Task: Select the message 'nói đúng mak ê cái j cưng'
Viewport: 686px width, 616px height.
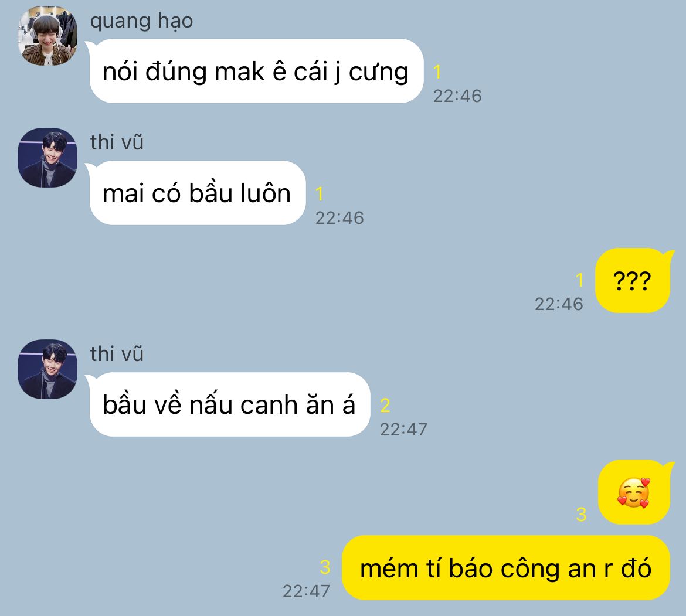Action: (256, 72)
